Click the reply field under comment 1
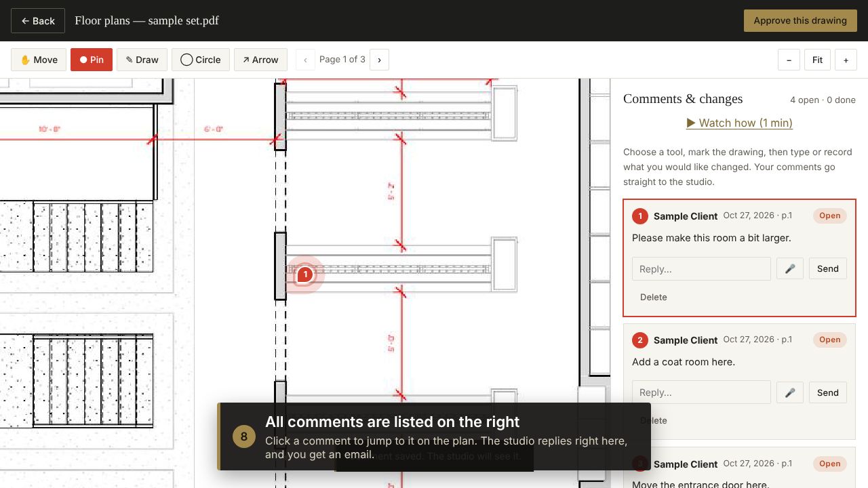 pos(701,268)
